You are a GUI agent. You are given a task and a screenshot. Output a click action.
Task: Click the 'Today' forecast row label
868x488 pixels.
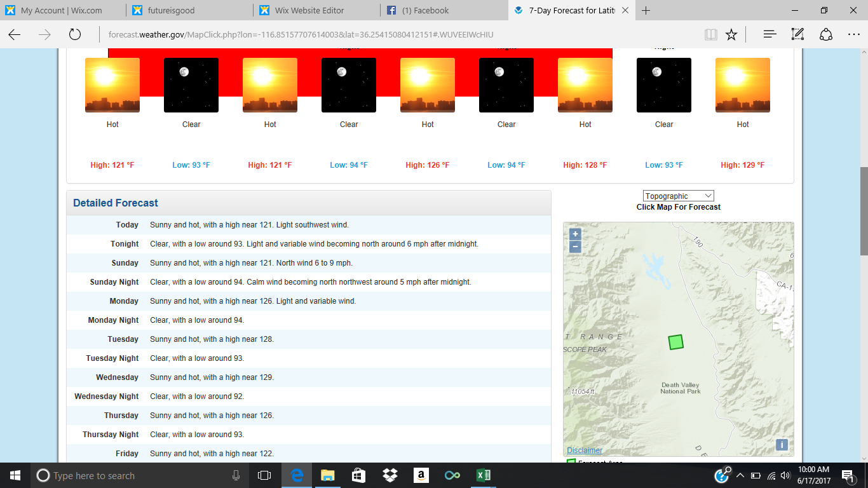[x=127, y=225]
